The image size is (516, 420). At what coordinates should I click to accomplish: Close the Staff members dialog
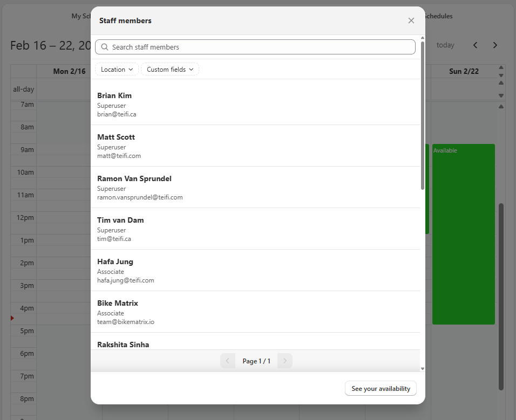click(x=411, y=20)
